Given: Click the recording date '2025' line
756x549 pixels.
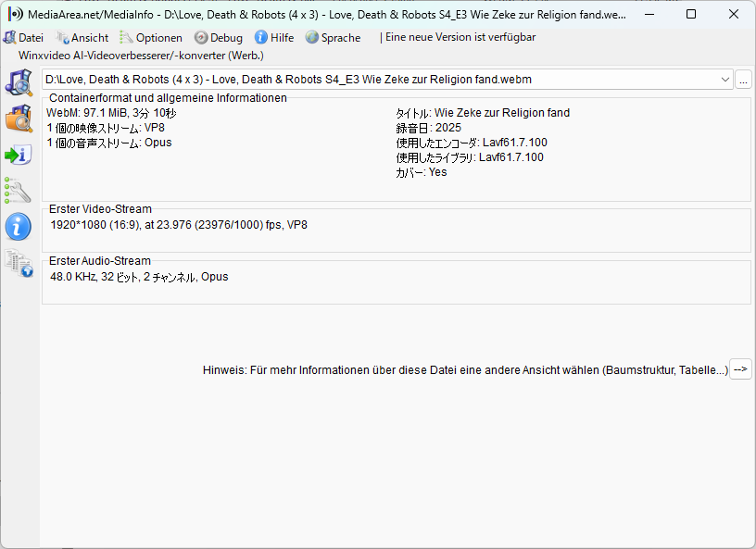Looking at the screenshot, I should point(429,128).
